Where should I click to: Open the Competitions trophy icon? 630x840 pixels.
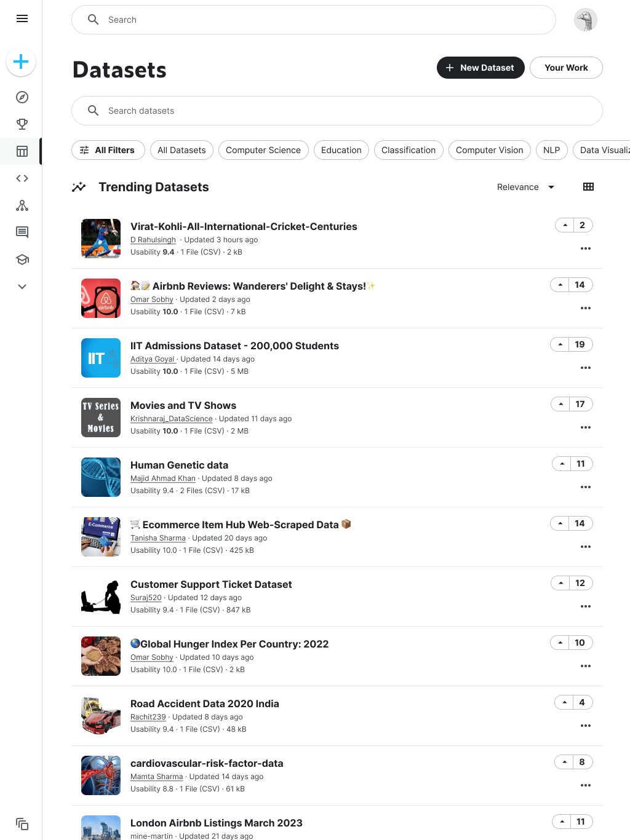pyautogui.click(x=22, y=124)
